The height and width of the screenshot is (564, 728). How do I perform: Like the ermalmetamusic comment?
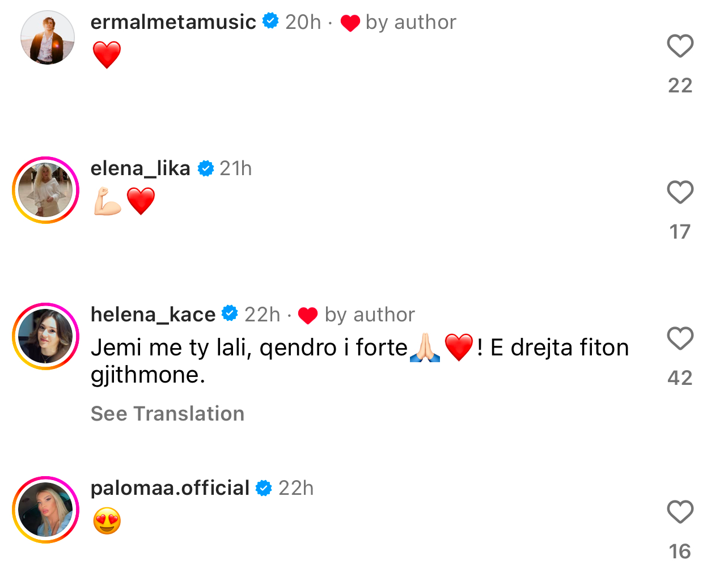point(680,46)
